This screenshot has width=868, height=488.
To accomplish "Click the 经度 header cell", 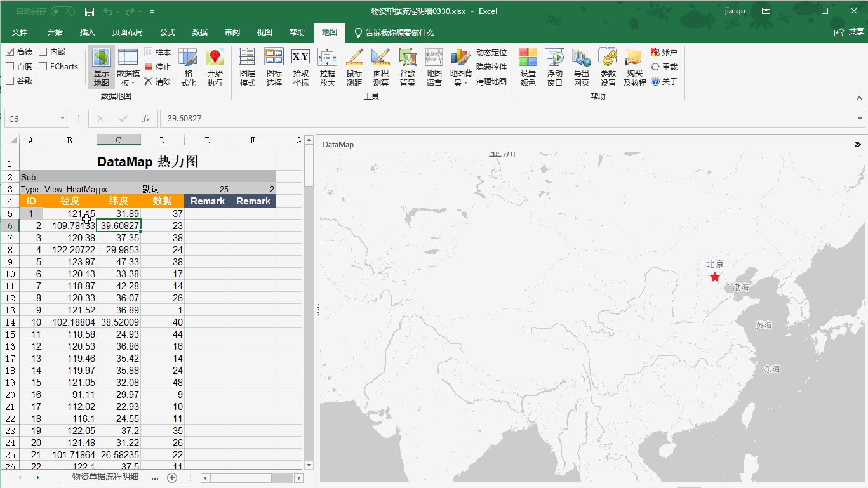I will (x=70, y=201).
